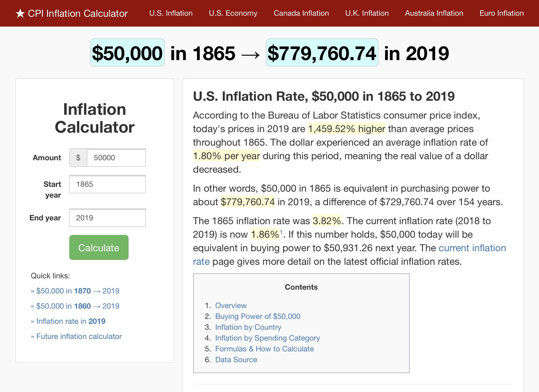Navigate to Australia Inflation
This screenshot has height=392, width=539.
pyautogui.click(x=434, y=13)
